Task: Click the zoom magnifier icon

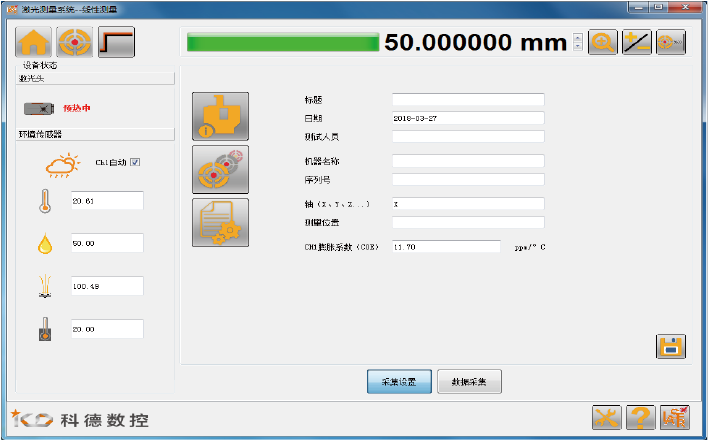Action: click(602, 42)
